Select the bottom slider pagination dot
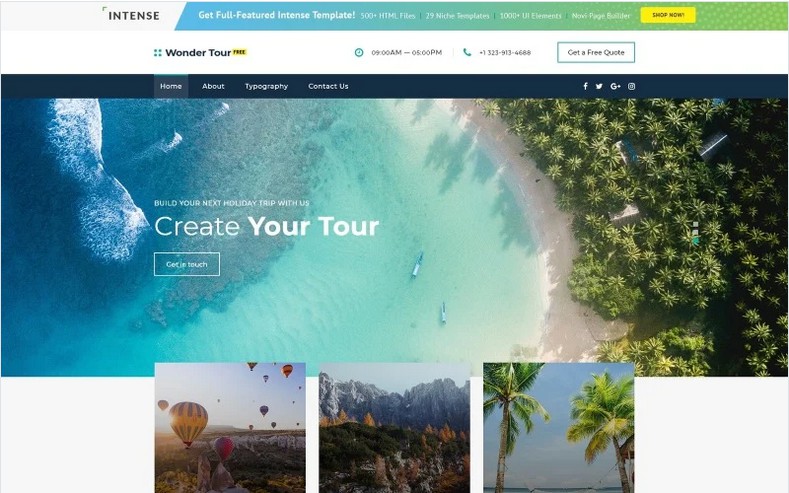 click(695, 241)
